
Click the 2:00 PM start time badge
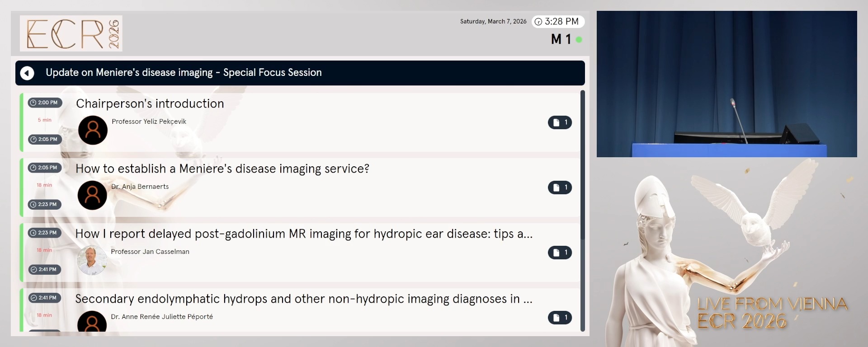(45, 103)
